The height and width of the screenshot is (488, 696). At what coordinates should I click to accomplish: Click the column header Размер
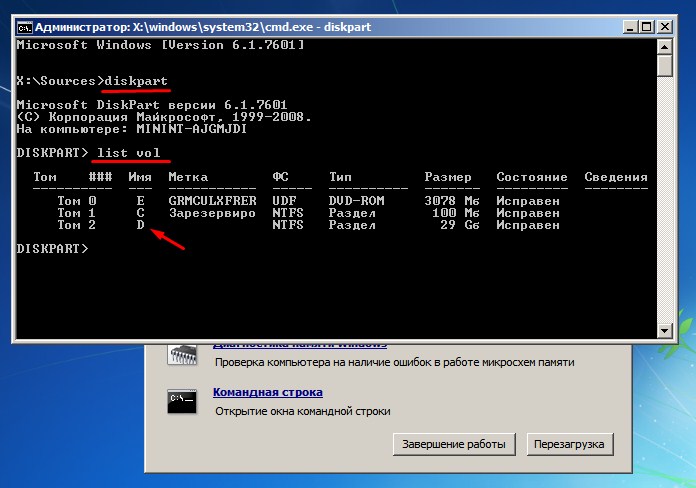coord(448,177)
